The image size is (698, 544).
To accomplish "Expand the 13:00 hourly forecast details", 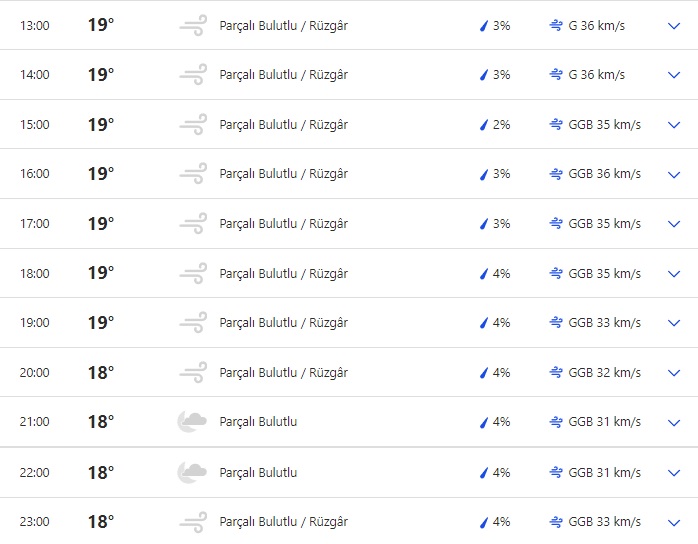I will [x=673, y=25].
